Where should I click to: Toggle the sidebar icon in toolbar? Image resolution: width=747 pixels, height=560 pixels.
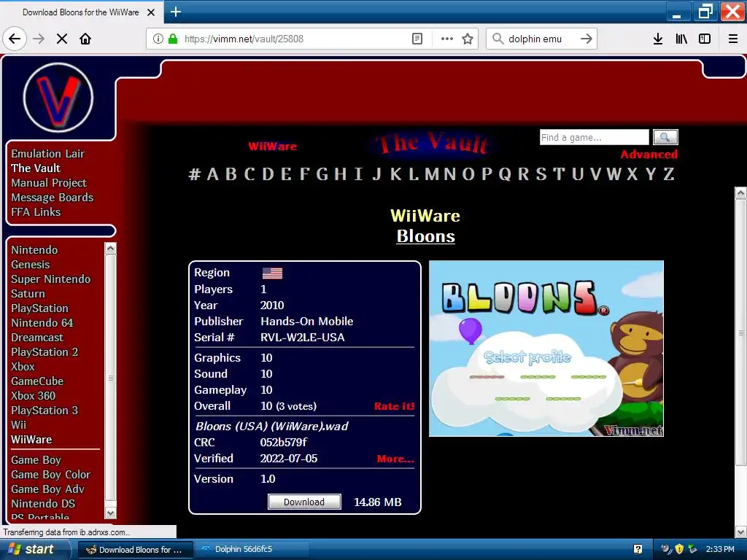coord(705,39)
